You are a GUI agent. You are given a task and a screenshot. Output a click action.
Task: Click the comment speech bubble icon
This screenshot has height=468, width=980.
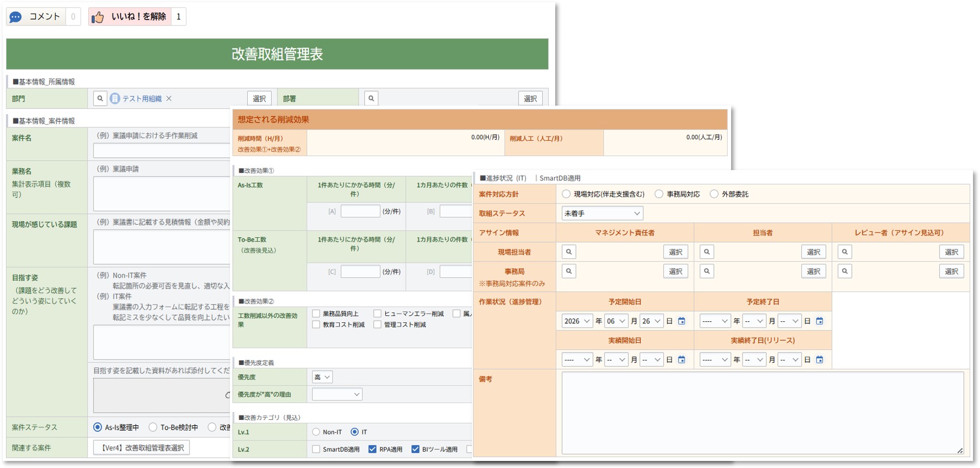16,17
